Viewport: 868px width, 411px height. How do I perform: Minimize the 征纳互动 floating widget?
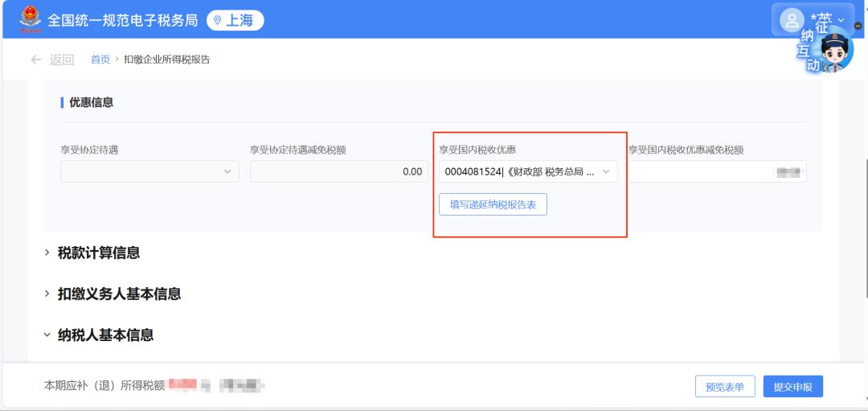click(858, 26)
